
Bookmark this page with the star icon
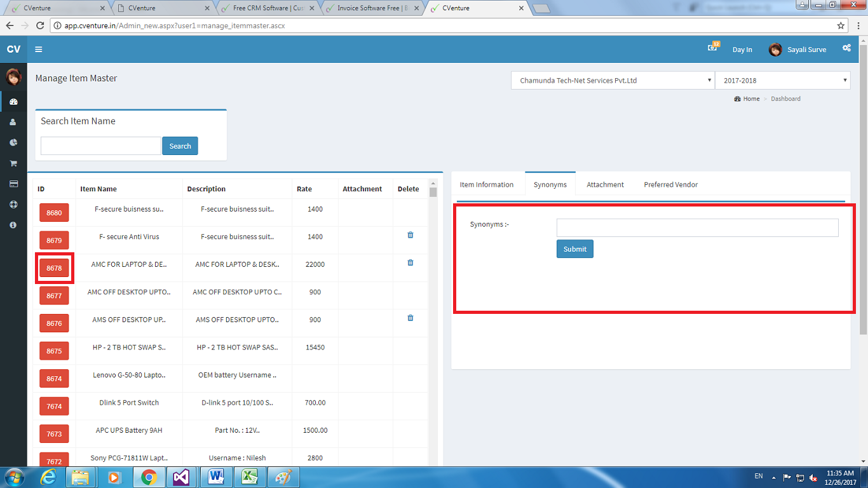[x=841, y=26]
